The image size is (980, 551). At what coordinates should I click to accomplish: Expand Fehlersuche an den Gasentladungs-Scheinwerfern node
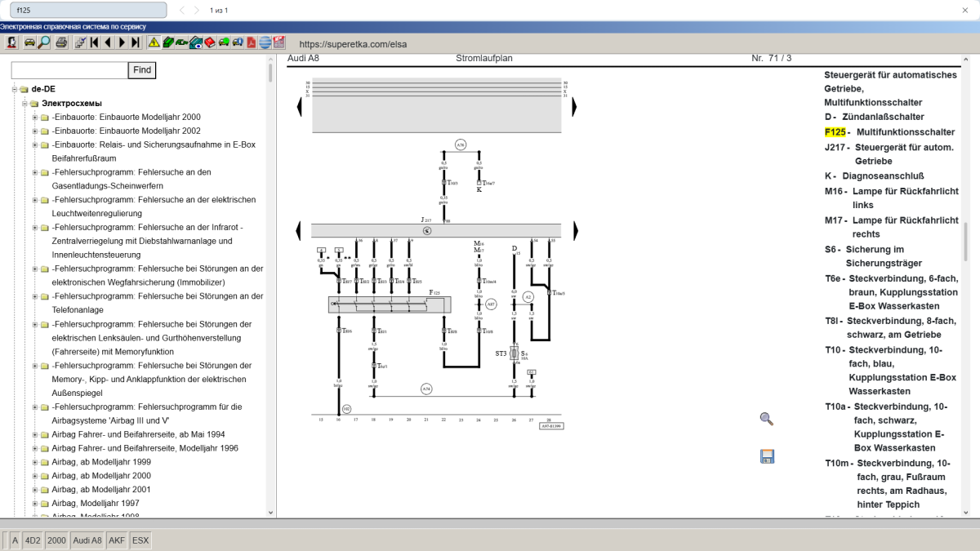pyautogui.click(x=35, y=173)
